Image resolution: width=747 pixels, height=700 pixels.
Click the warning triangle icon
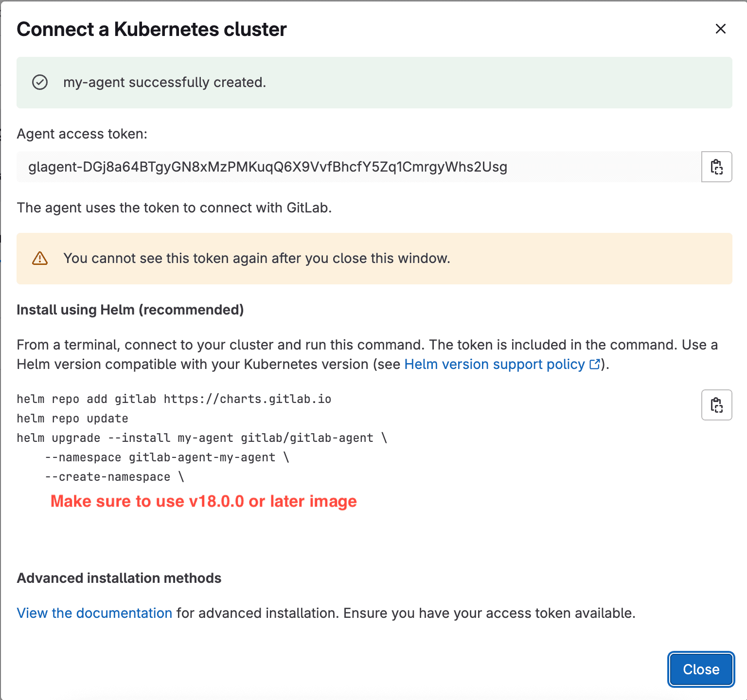[x=39, y=258]
